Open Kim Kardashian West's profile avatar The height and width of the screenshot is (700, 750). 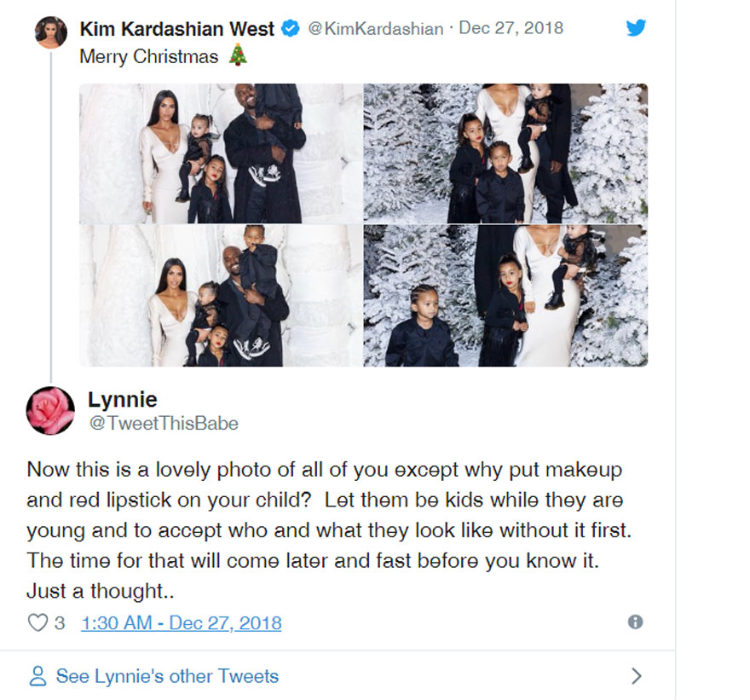51,32
